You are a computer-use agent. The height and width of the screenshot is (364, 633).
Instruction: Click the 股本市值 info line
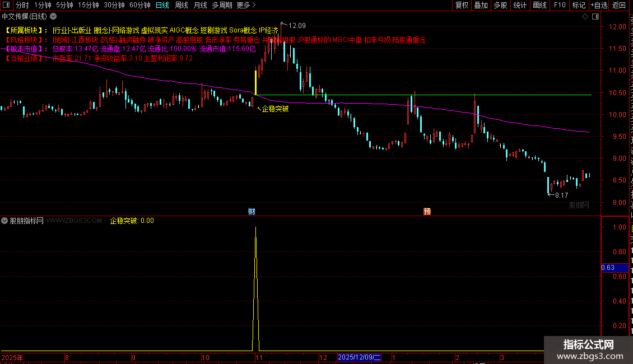[130, 49]
